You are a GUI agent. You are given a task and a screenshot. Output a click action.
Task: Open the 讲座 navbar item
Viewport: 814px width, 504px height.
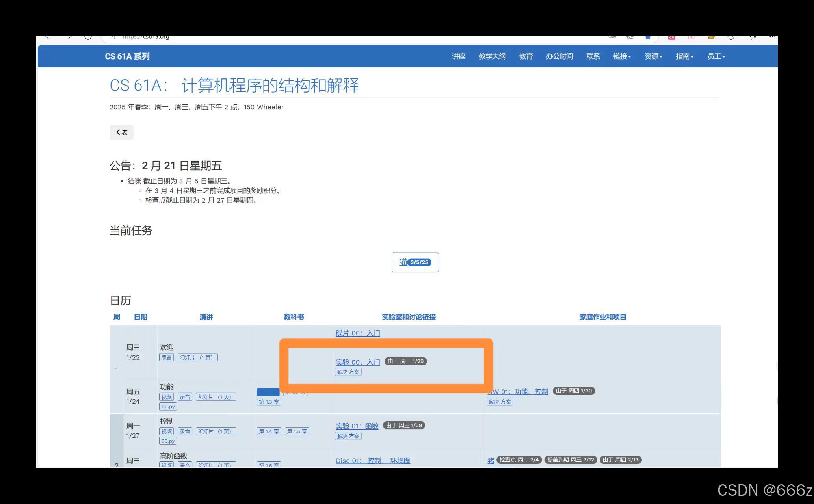tap(459, 56)
